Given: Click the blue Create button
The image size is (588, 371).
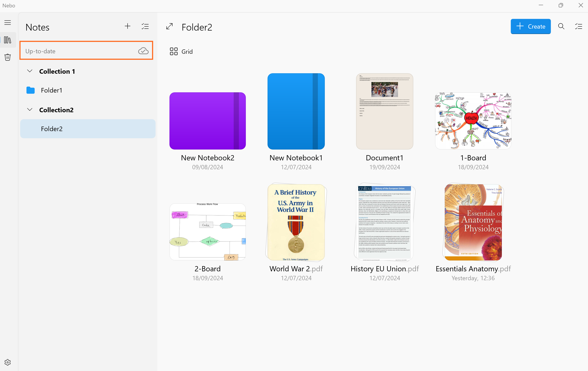Looking at the screenshot, I should (x=530, y=26).
